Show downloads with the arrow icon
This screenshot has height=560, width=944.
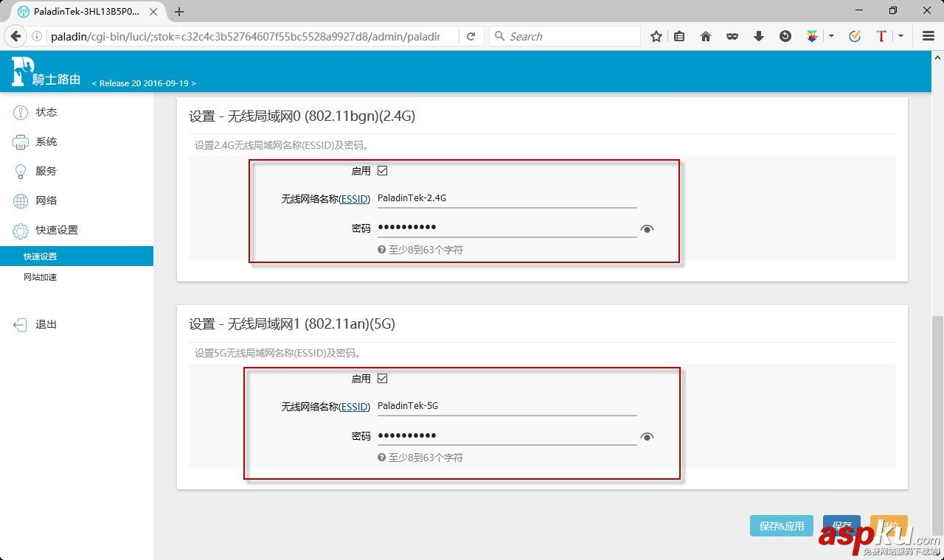(x=759, y=36)
